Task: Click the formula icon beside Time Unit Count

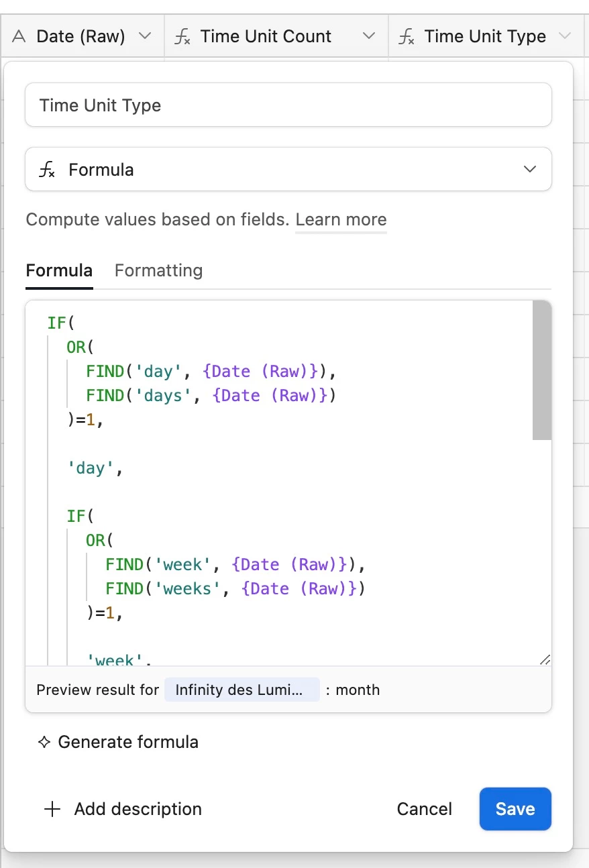Action: click(x=182, y=37)
